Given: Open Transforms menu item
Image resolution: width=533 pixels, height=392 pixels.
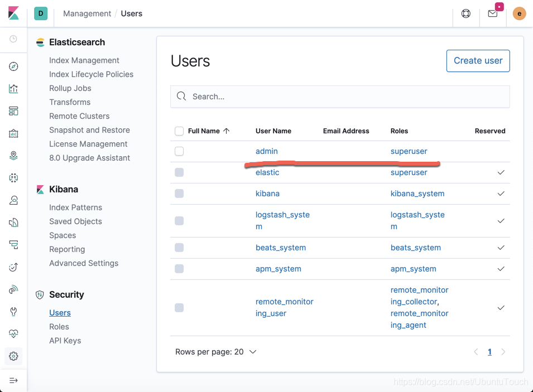Looking at the screenshot, I should (70, 102).
